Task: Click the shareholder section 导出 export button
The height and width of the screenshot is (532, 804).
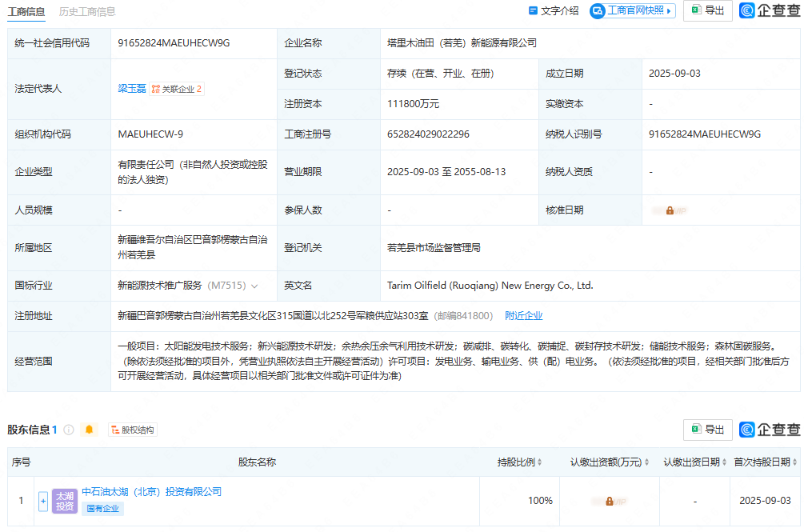Action: (707, 430)
